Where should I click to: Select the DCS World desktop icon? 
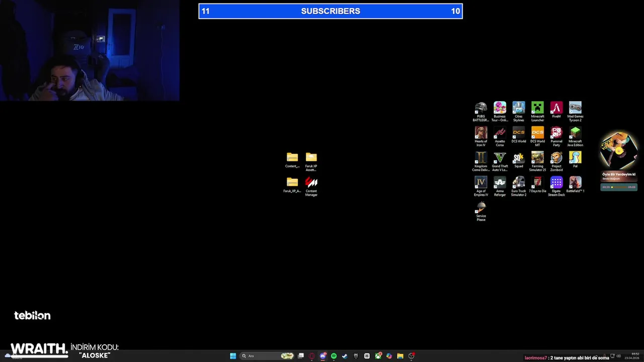coord(519,135)
